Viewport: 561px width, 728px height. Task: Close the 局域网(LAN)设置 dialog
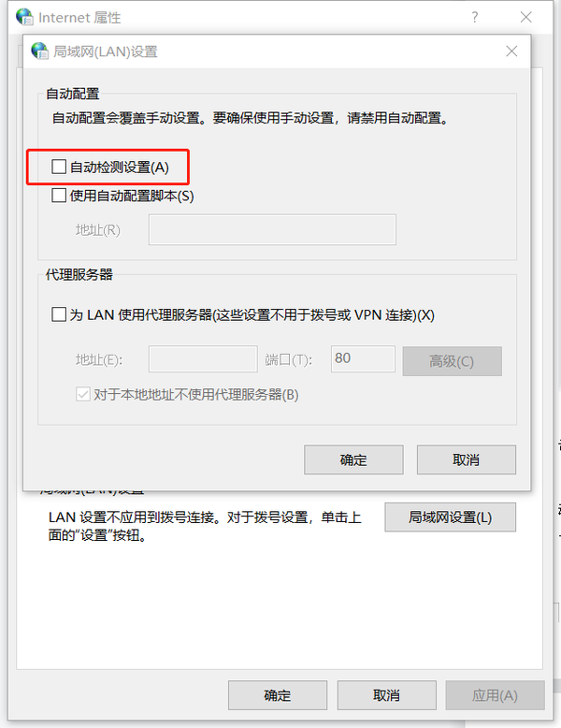(511, 51)
